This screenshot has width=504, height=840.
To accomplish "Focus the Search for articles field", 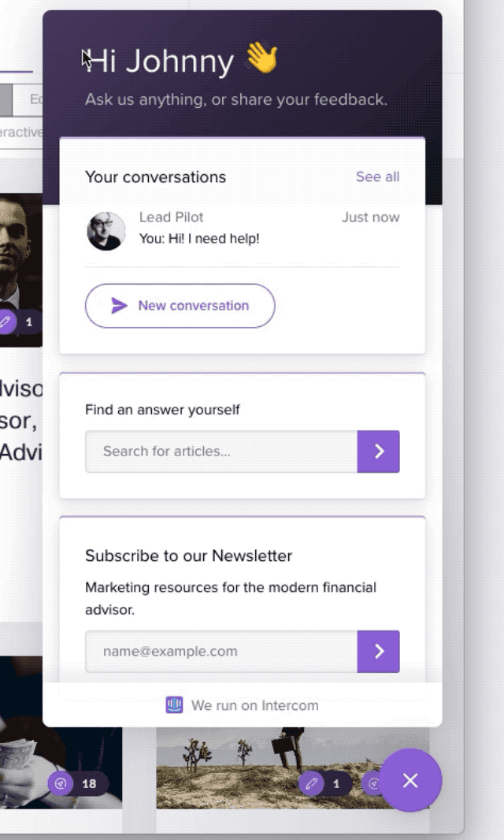I will [x=221, y=451].
